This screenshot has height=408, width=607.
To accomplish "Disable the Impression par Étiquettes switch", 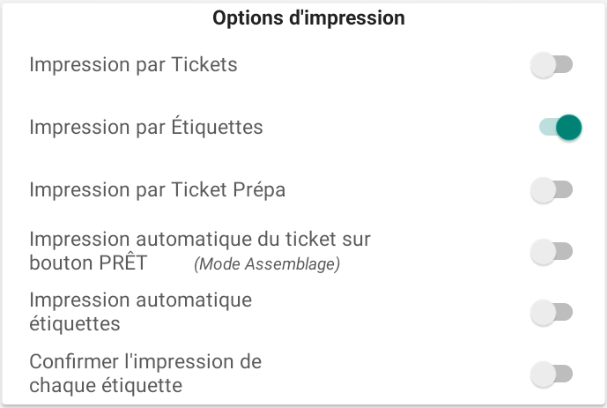I will point(560,128).
